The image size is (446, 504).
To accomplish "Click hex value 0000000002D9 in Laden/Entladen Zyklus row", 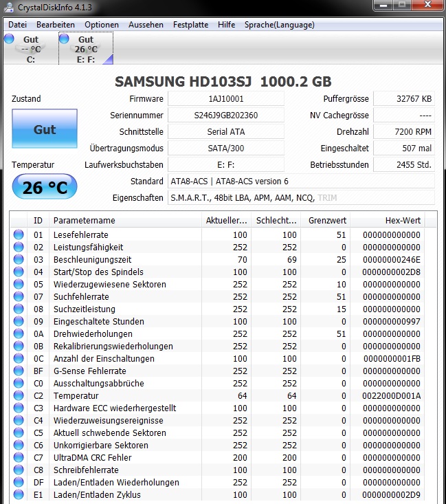I will pos(392,494).
